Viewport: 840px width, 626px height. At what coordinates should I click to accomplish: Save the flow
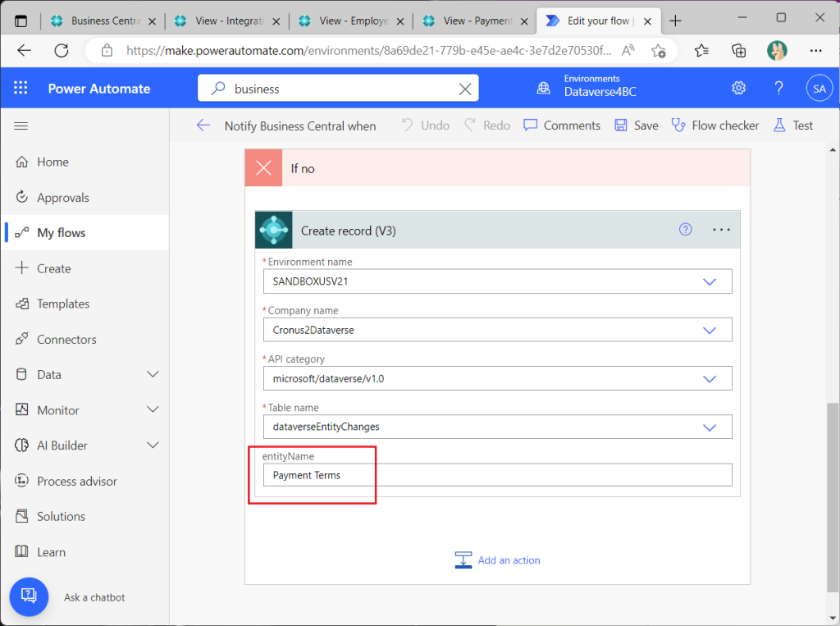[637, 126]
